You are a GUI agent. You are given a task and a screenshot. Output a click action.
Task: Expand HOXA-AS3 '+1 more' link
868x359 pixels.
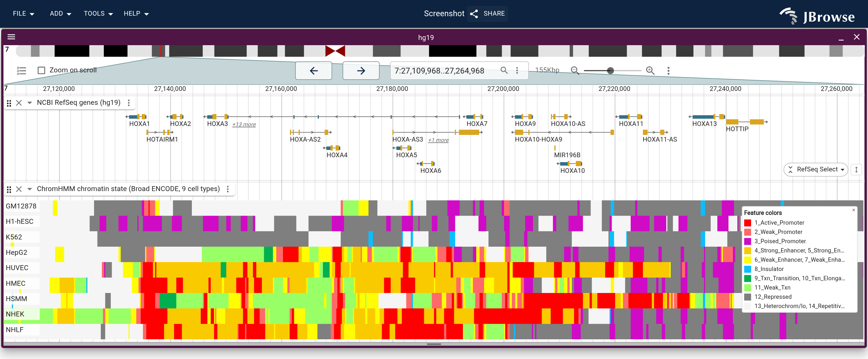438,140
